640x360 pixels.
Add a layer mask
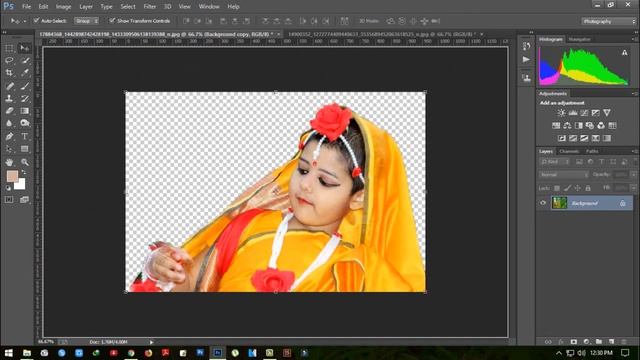574,342
